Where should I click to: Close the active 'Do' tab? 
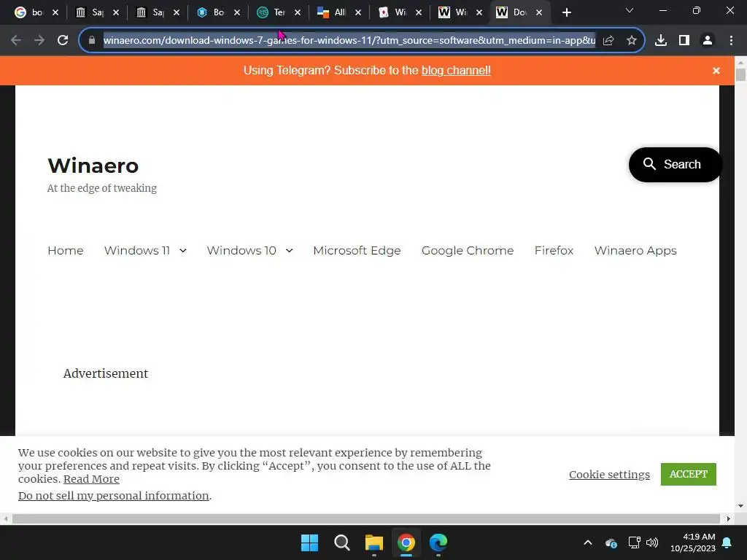coord(539,12)
